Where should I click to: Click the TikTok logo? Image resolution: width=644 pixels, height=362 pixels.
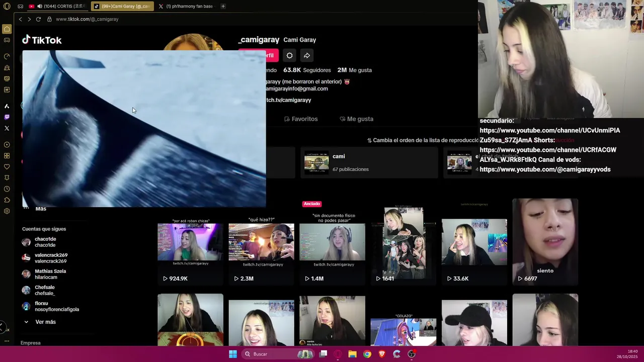(42, 40)
